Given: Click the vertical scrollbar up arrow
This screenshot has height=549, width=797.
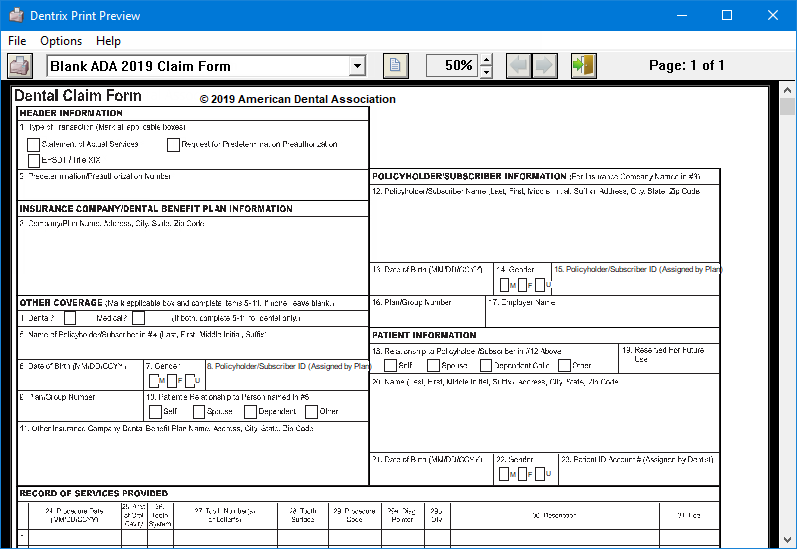Looking at the screenshot, I should click(787, 90).
